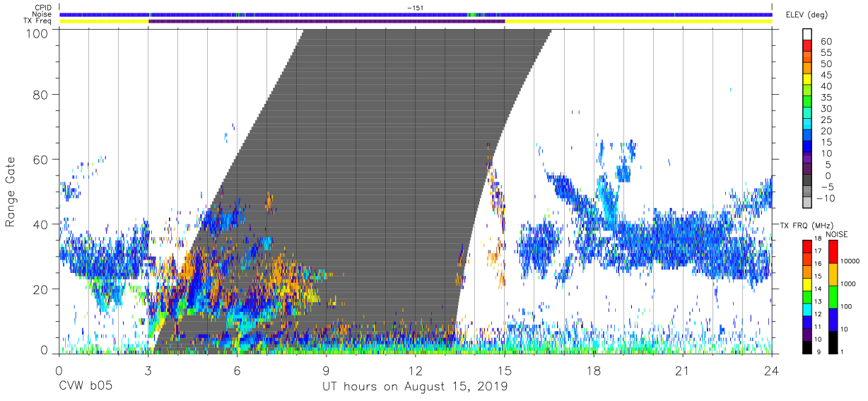This screenshot has height=401, width=868.
Task: Click the red top of TX FRQ colorbar
Action: (x=807, y=245)
